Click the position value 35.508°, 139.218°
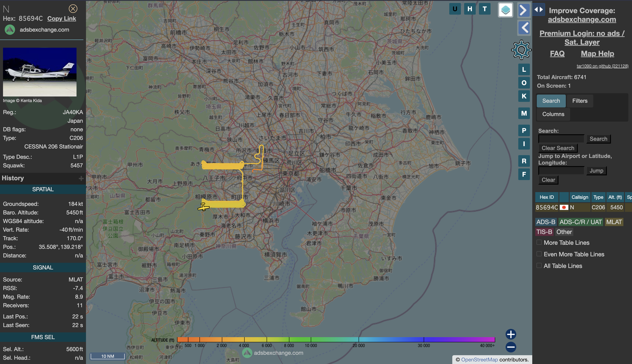 tap(61, 247)
